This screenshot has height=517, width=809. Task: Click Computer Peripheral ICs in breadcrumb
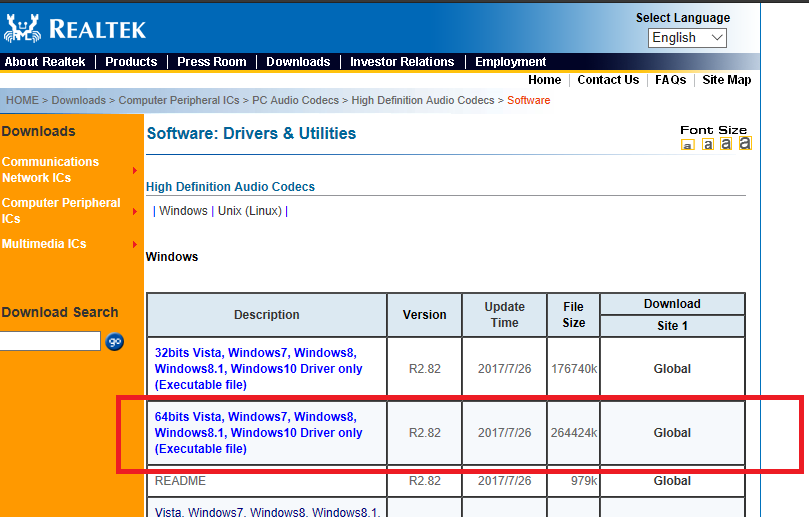click(179, 100)
